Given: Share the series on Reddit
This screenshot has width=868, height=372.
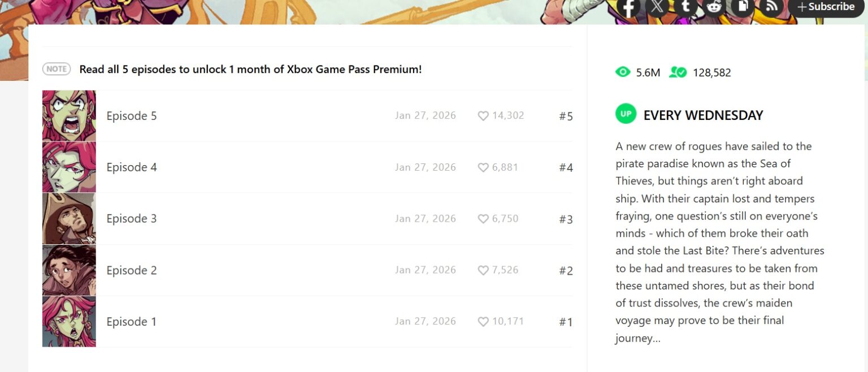Looking at the screenshot, I should point(714,7).
